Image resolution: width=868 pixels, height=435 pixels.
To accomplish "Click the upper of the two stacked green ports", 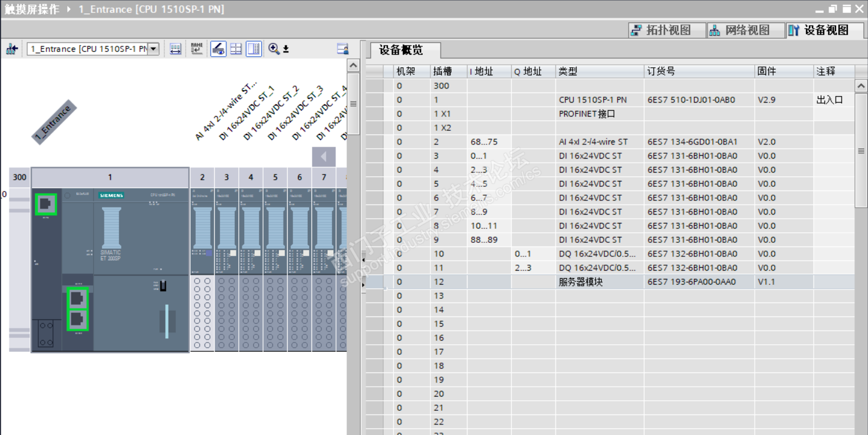I will point(77,298).
